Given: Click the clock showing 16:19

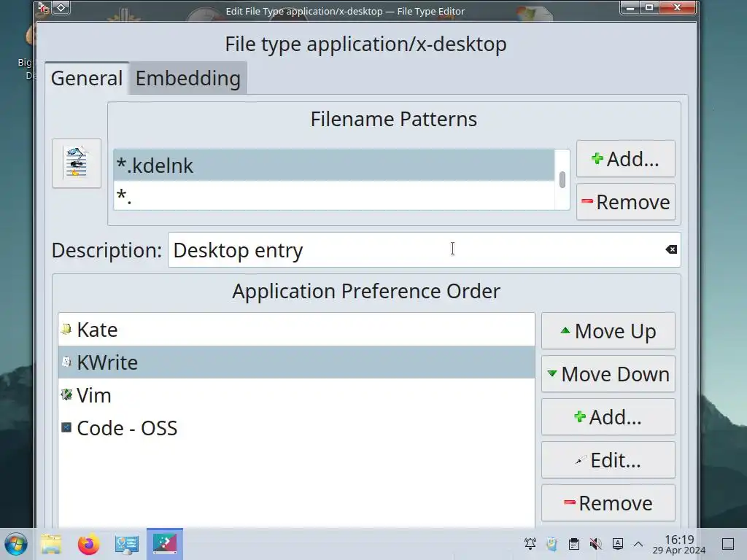Looking at the screenshot, I should click(679, 544).
